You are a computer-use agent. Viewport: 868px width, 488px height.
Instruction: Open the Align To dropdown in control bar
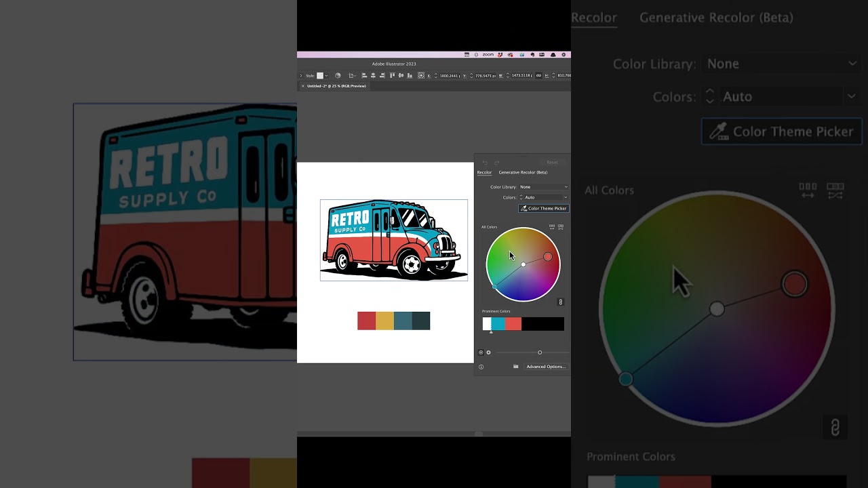(x=353, y=76)
